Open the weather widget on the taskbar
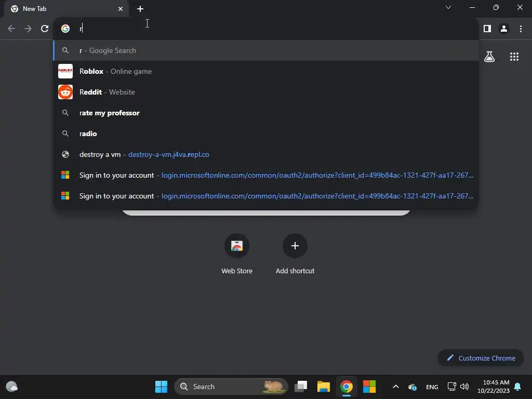This screenshot has width=532, height=399. [12, 387]
